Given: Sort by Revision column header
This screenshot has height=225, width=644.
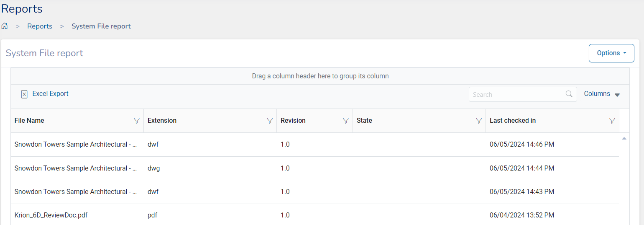Looking at the screenshot, I should (293, 121).
